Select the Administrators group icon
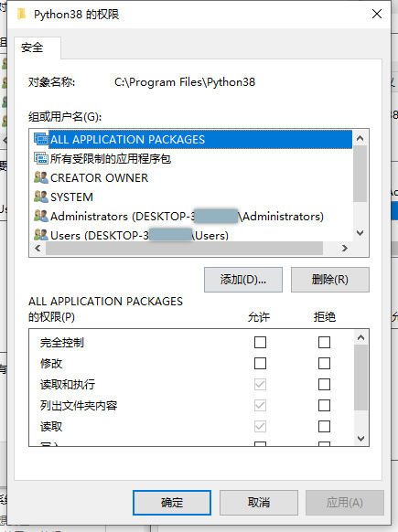 click(41, 216)
